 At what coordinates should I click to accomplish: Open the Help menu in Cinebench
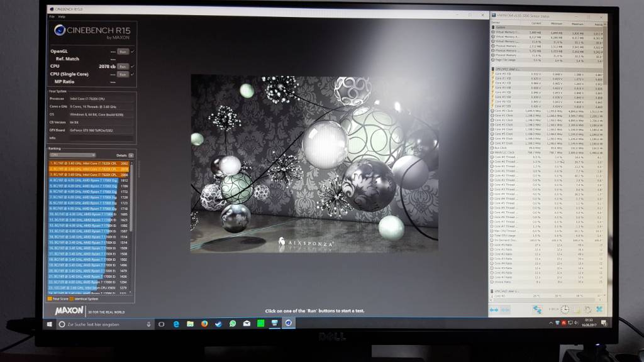pyautogui.click(x=62, y=17)
